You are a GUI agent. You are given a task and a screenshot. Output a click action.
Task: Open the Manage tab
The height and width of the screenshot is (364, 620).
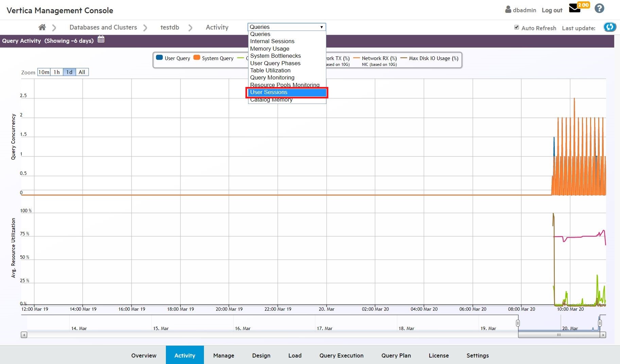(224, 355)
